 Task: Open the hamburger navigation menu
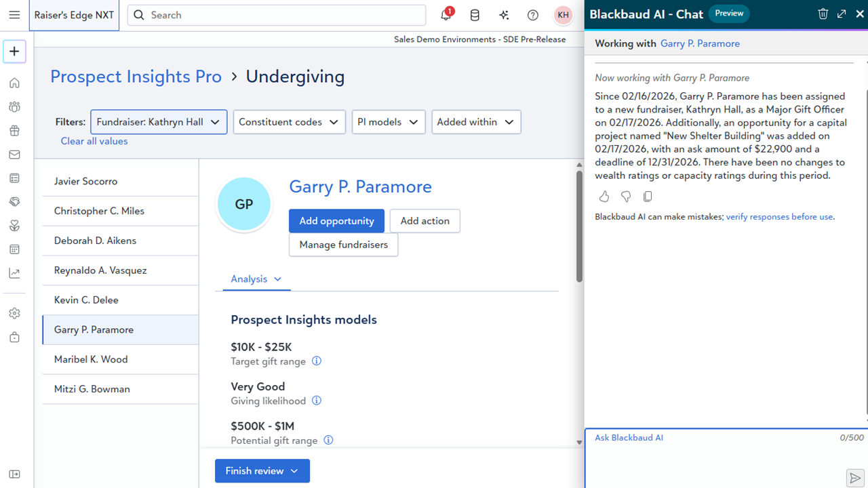click(14, 15)
